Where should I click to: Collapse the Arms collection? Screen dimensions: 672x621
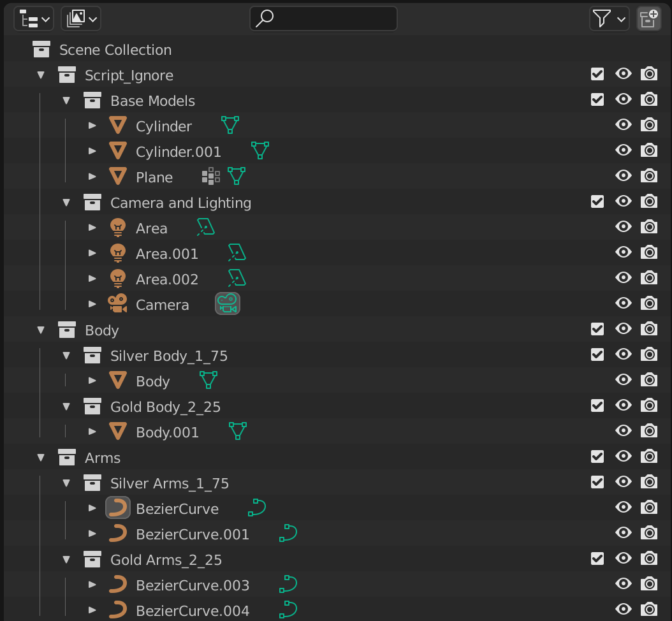(41, 458)
